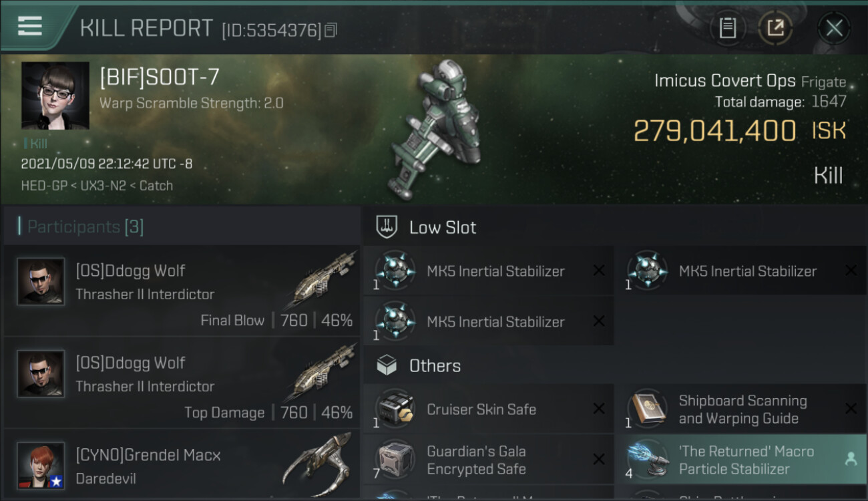Select 'The Returned' Macro Particle Stabilizer
Viewport: 868px width, 501px height.
[x=741, y=460]
